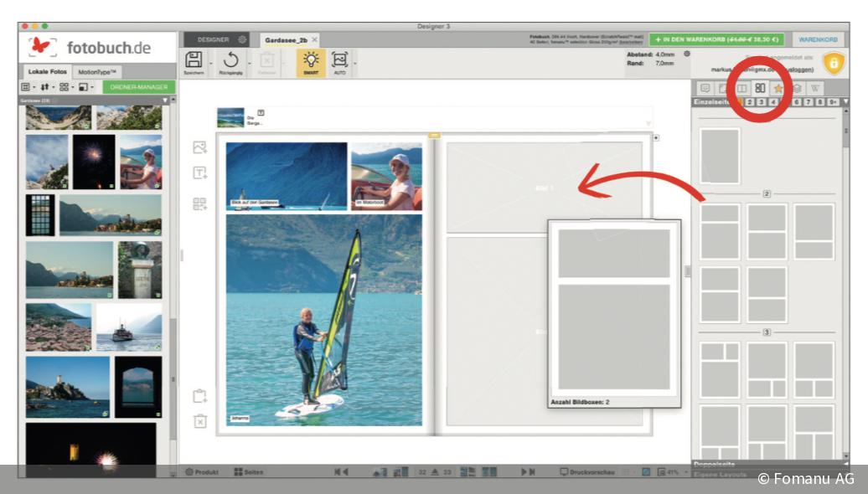The image size is (868, 494).
Task: Select the stone bust monument thumbnail
Action: point(139,270)
